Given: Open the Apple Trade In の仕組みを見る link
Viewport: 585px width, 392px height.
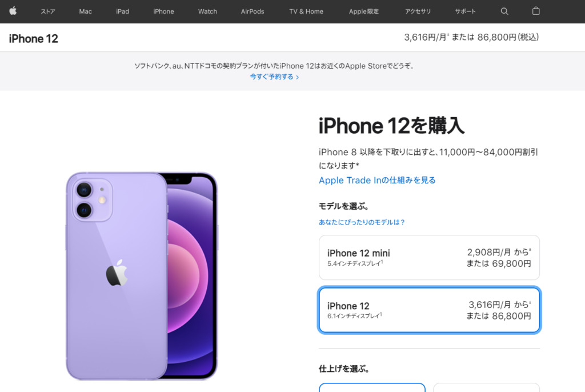Looking at the screenshot, I should coord(377,181).
